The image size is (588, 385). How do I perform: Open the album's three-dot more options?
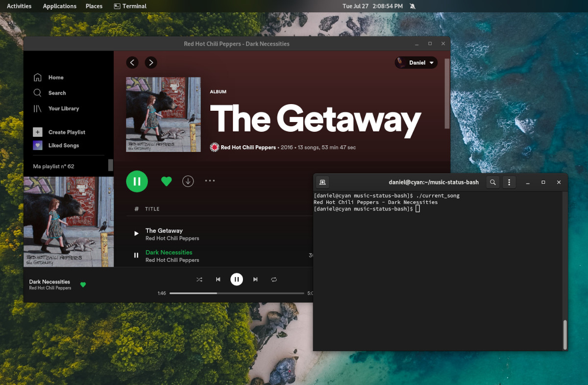210,180
